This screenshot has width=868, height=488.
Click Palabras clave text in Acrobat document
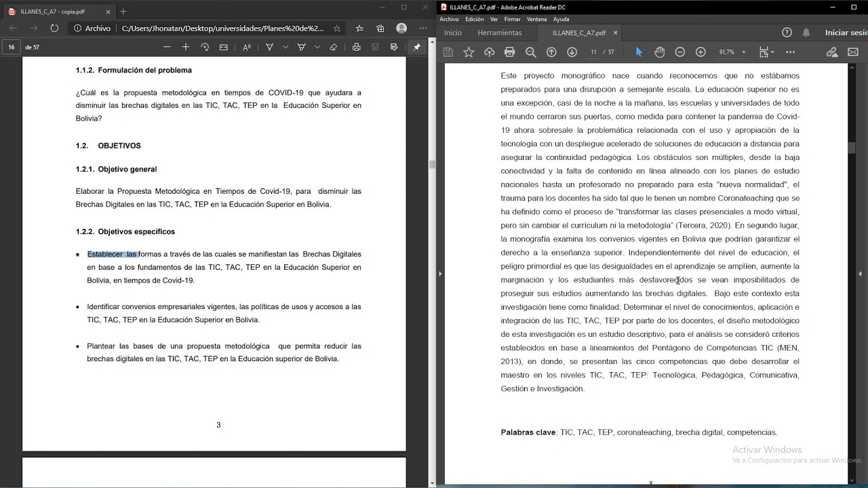point(528,432)
